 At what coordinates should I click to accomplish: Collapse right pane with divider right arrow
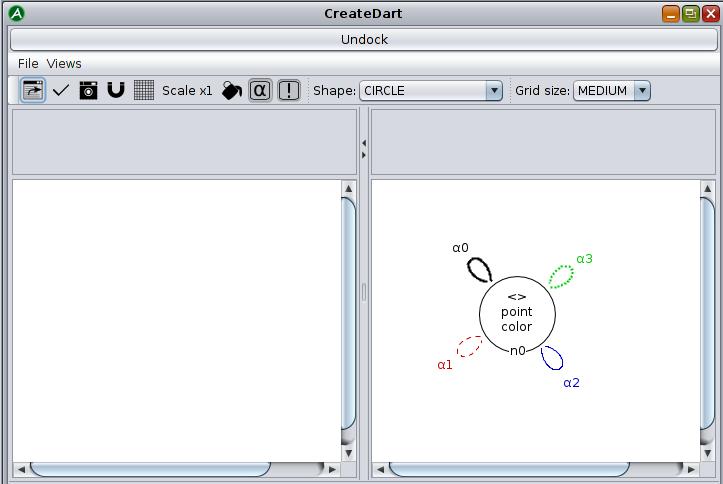point(364,155)
